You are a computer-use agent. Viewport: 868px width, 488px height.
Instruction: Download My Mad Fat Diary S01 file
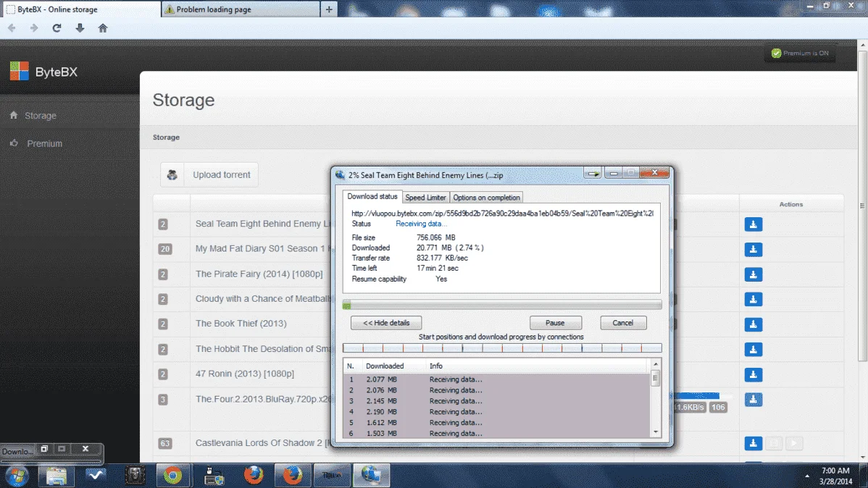[x=754, y=250]
